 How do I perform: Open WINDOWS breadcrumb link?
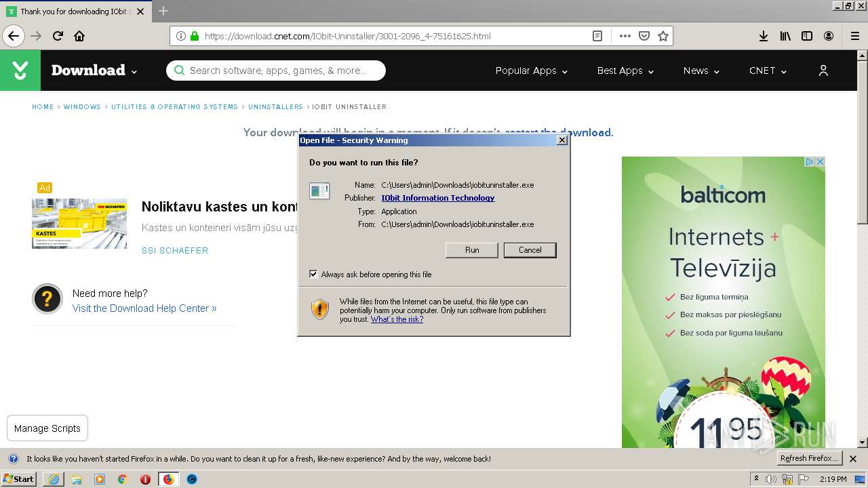pos(82,106)
